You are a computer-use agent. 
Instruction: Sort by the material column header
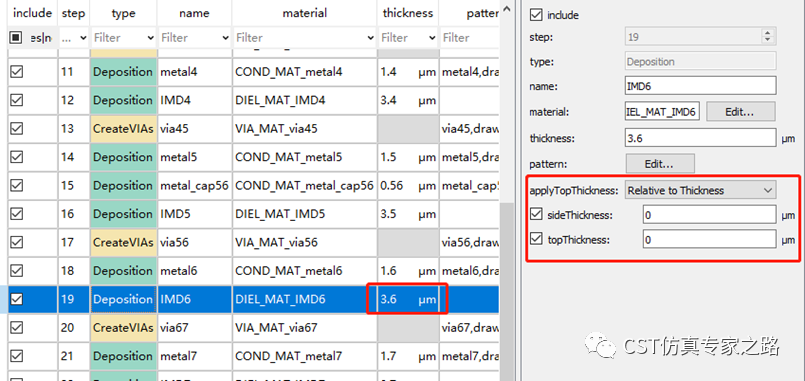[305, 13]
